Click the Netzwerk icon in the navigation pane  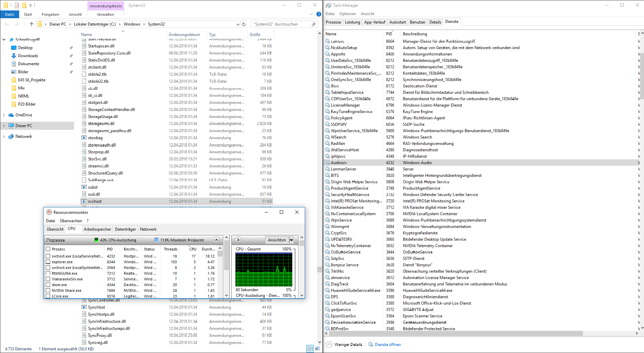(x=11, y=136)
